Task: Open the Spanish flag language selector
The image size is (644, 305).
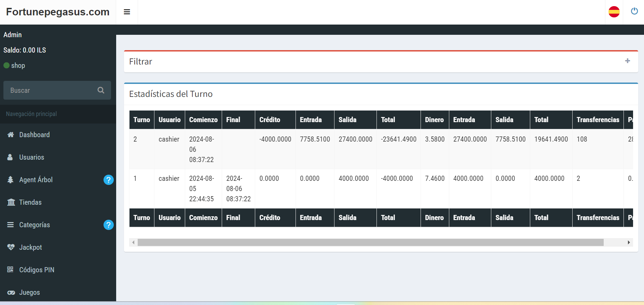Action: (614, 12)
